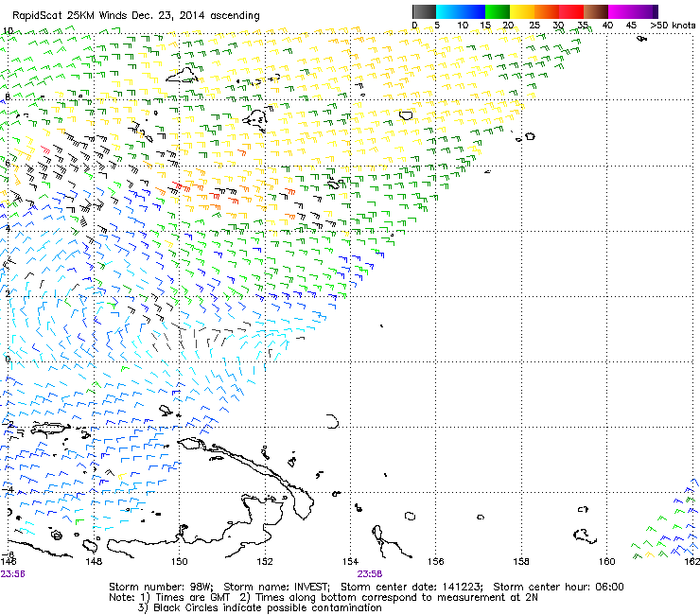Click the longitude '150' axis label

tap(180, 562)
